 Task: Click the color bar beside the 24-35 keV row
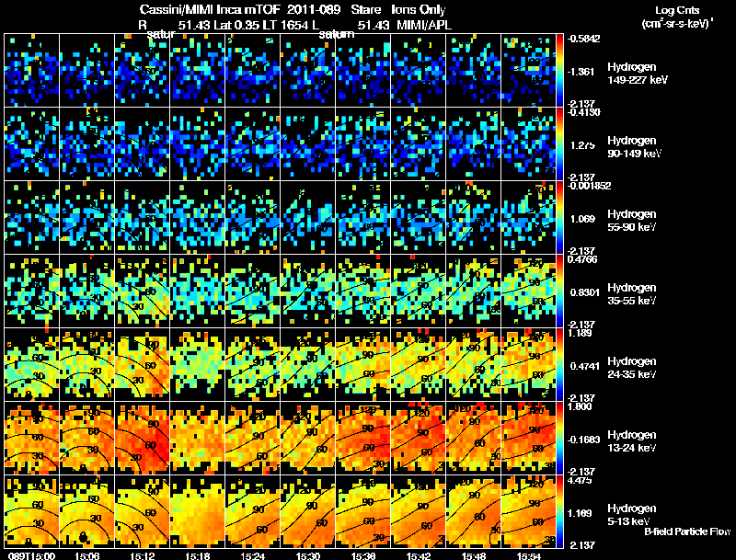559,364
